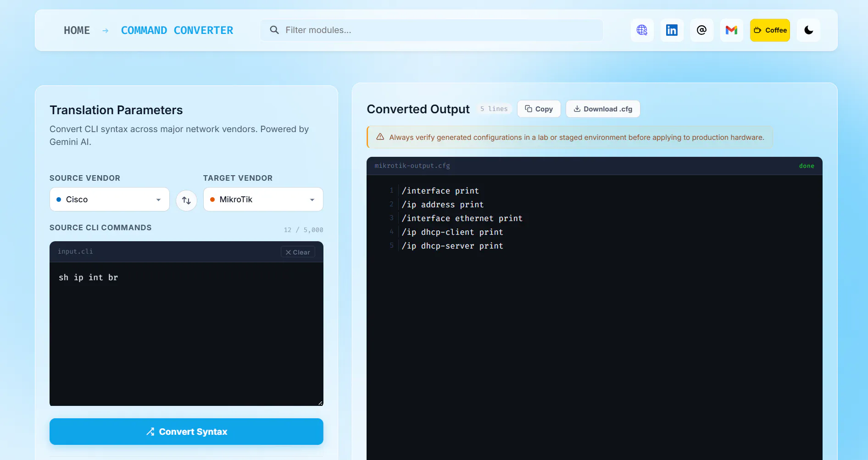Download the .cfg output file
Screen dimensions: 868x460
tap(602, 109)
